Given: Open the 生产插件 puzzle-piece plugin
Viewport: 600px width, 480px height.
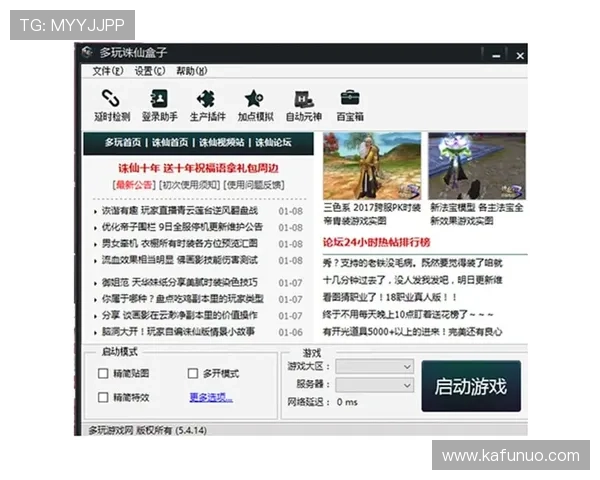Looking at the screenshot, I should [207, 105].
